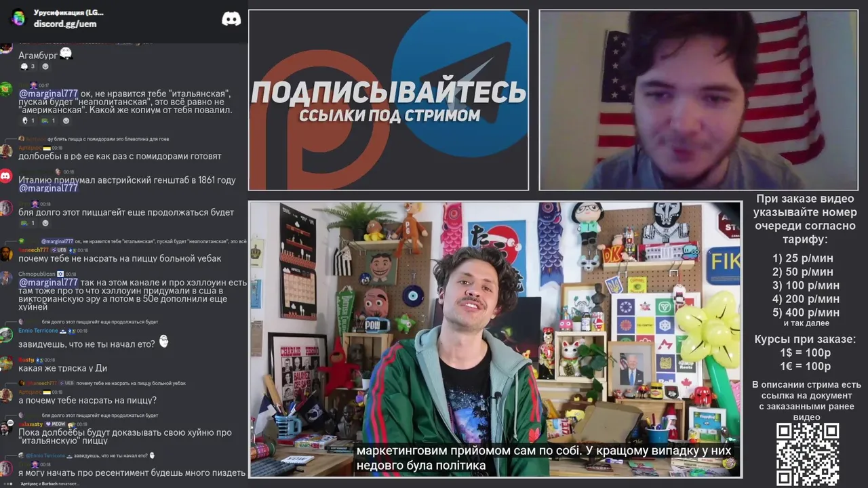Add a reaction to the Агамбург message
Viewport: 868px width, 488px height.
point(45,66)
